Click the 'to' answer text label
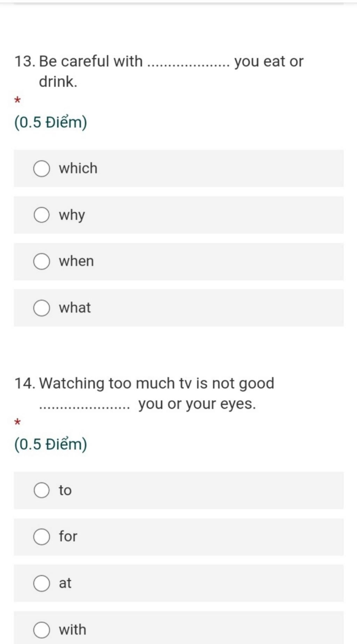357x644 pixels. (x=65, y=490)
